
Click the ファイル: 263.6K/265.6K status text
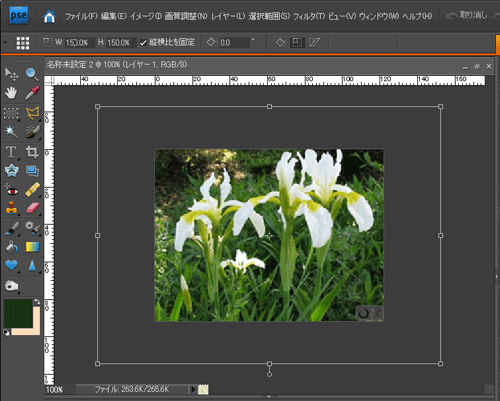(132, 389)
